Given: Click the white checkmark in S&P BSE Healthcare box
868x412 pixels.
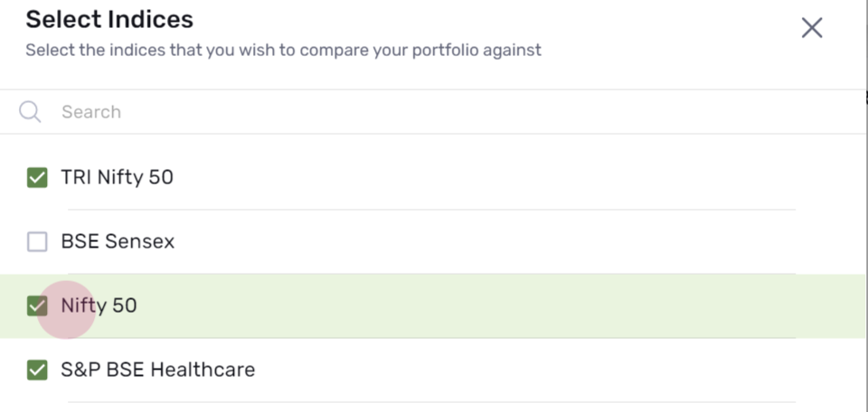Looking at the screenshot, I should click(x=37, y=370).
